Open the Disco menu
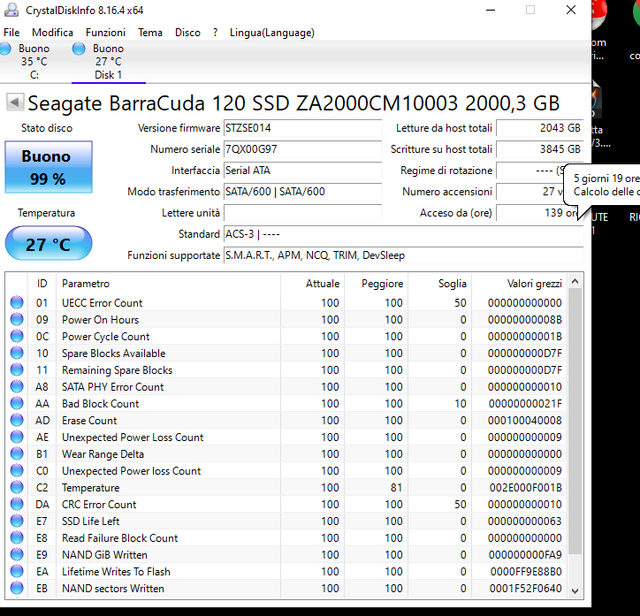This screenshot has width=640, height=616. (188, 32)
